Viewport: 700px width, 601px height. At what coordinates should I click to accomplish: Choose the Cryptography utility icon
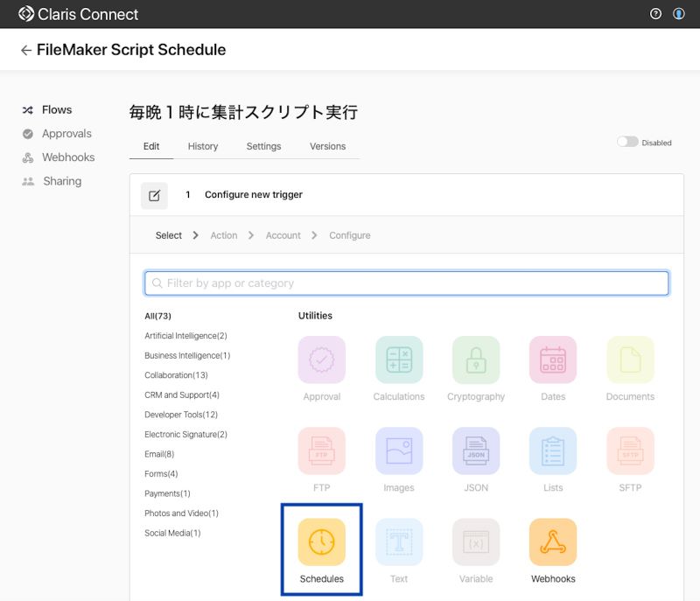pos(476,360)
